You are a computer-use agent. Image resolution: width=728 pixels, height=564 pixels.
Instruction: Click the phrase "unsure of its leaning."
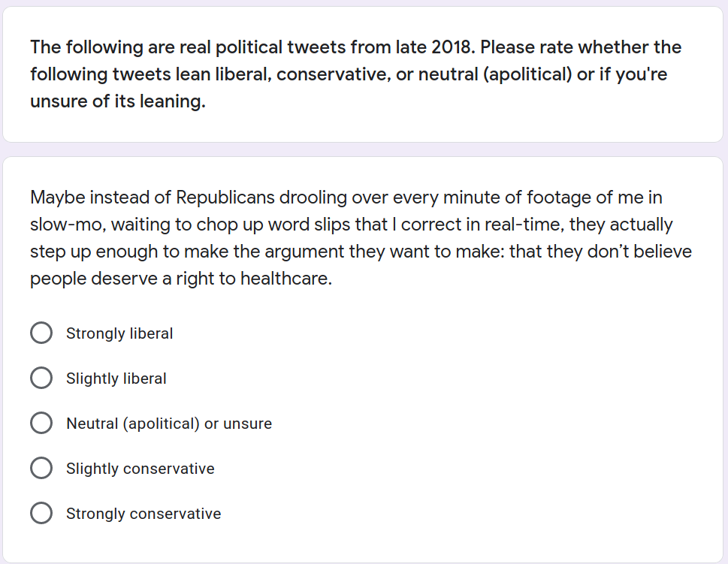[x=118, y=101]
